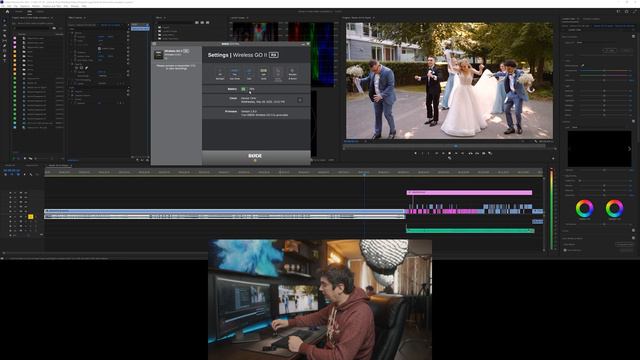
Task: Switch to the Effect Controls panel tab
Action: click(76, 18)
